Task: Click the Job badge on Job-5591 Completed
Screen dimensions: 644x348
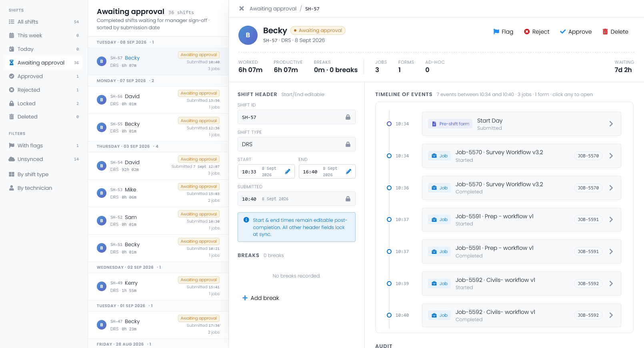Action: coord(440,251)
